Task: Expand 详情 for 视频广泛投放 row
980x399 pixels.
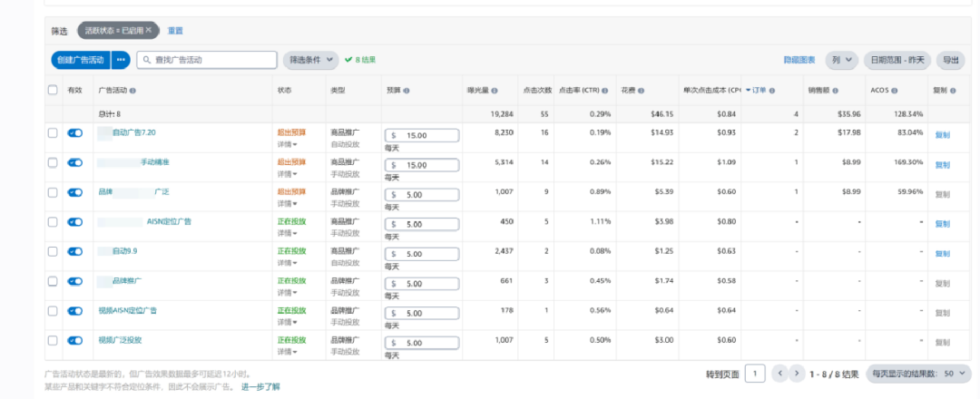Action: (287, 352)
